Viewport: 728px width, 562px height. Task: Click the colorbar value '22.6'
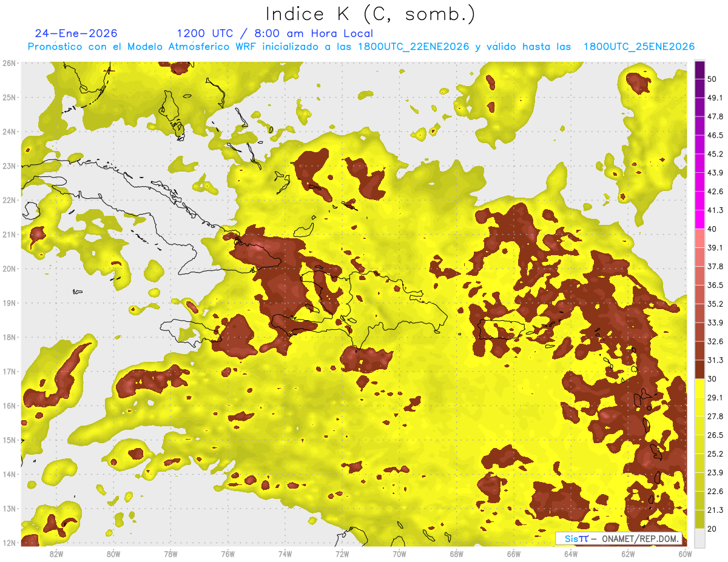coord(715,492)
